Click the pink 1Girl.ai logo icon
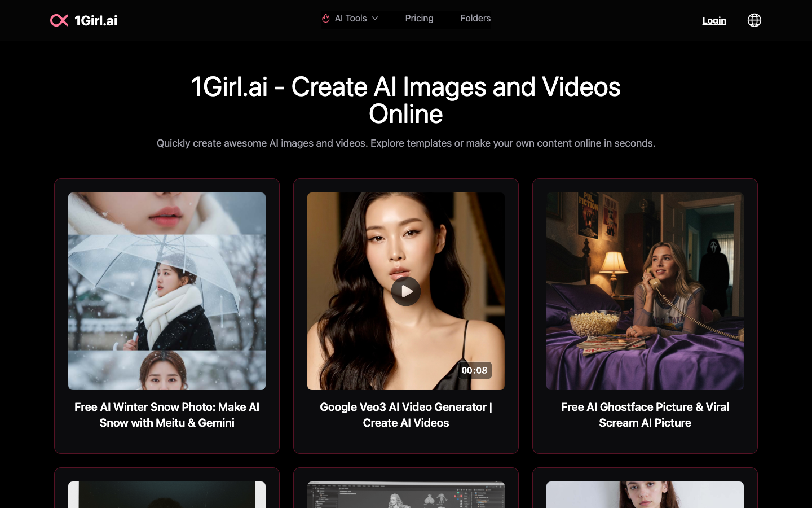812x508 pixels. (x=59, y=20)
